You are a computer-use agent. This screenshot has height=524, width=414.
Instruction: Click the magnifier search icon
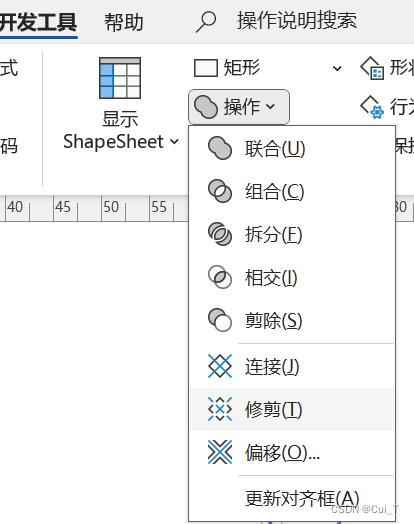tap(205, 22)
